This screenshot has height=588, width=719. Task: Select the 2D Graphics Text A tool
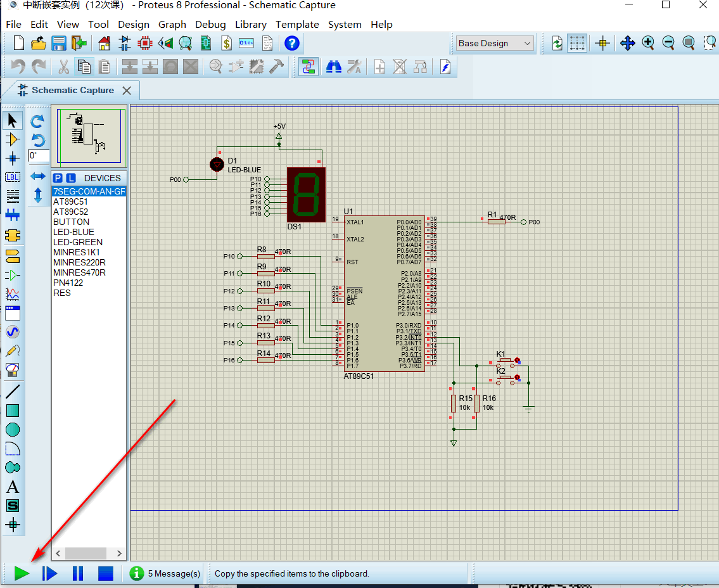[x=13, y=487]
